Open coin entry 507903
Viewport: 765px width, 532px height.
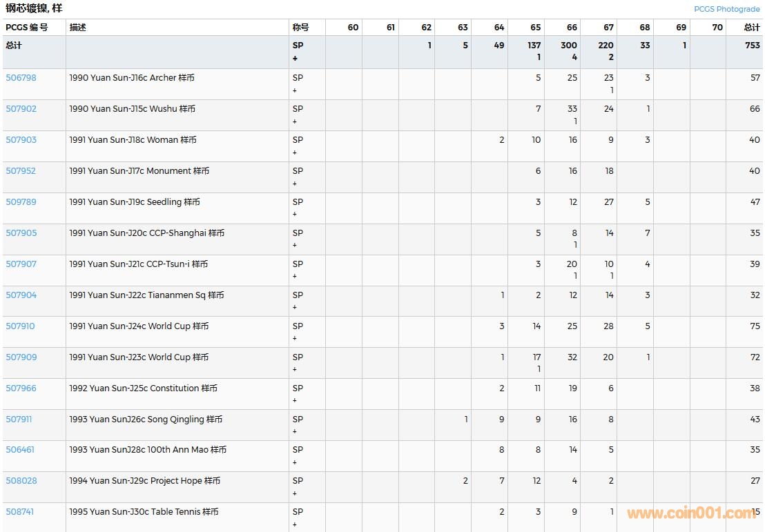pyautogui.click(x=21, y=140)
